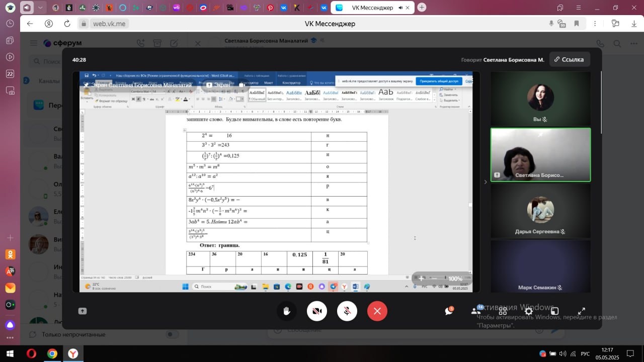
Task: Select your own video tile labeled Вы
Action: click(x=540, y=98)
